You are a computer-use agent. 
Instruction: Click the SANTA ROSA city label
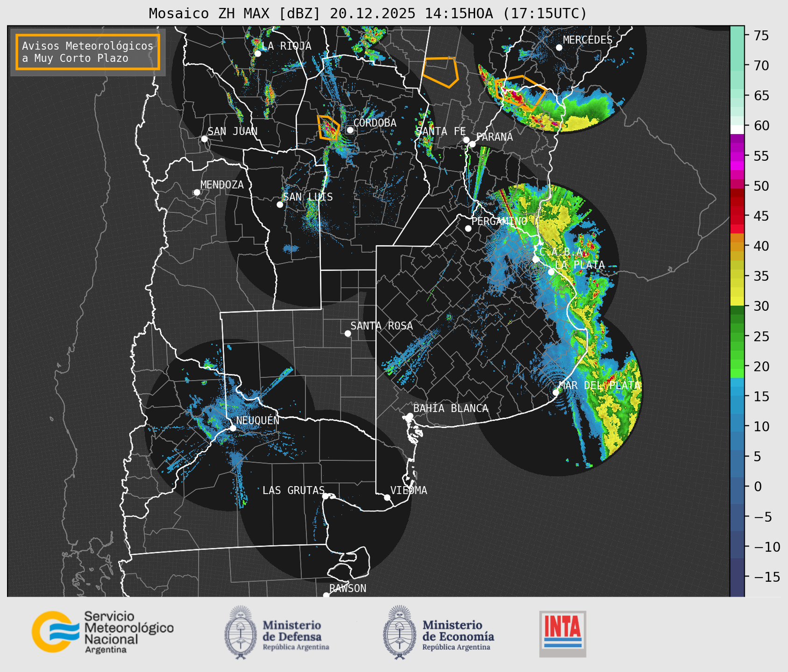[x=382, y=326]
